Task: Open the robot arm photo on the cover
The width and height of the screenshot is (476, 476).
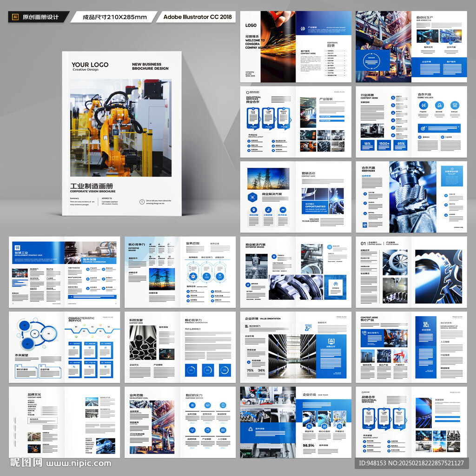Action: [x=121, y=128]
